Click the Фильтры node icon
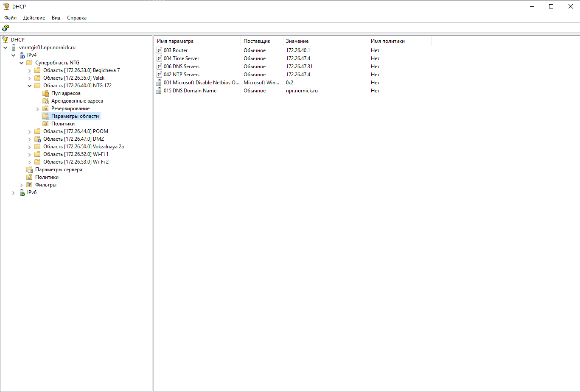The width and height of the screenshot is (580, 392). (30, 185)
